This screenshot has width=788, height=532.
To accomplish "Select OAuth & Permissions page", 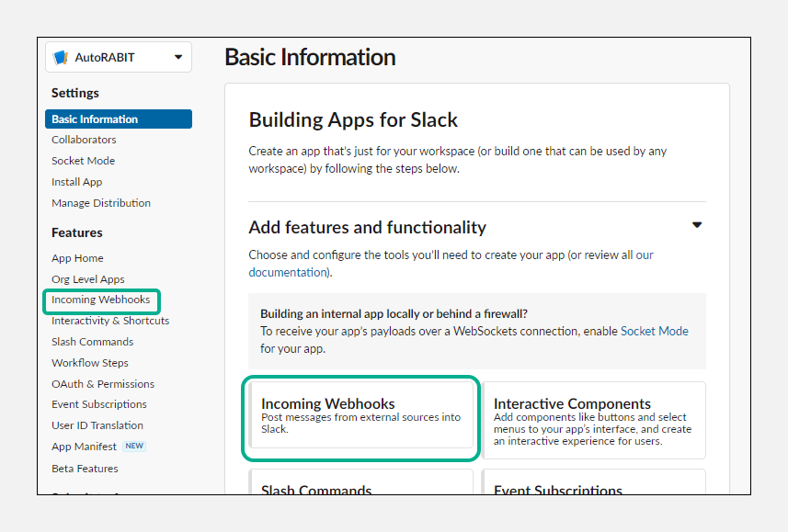I will 103,383.
